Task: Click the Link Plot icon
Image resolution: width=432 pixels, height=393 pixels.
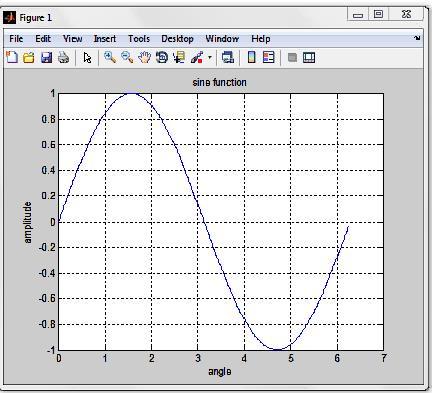Action: (228, 57)
